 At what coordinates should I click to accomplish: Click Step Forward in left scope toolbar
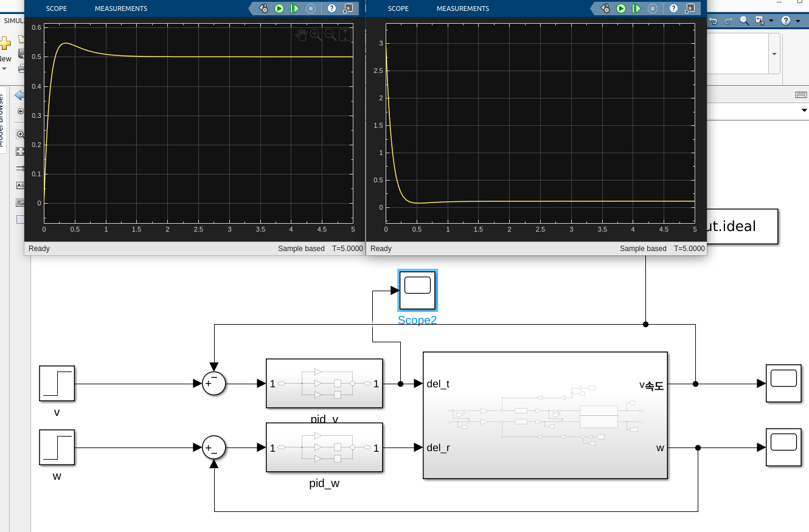295,9
